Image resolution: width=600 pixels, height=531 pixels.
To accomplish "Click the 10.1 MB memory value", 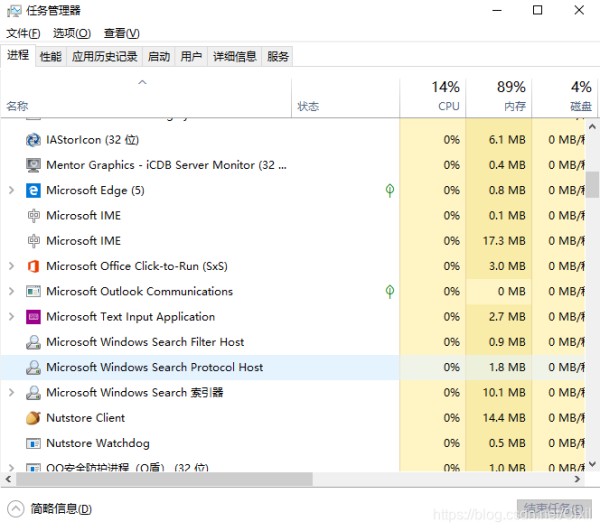I will (x=504, y=393).
